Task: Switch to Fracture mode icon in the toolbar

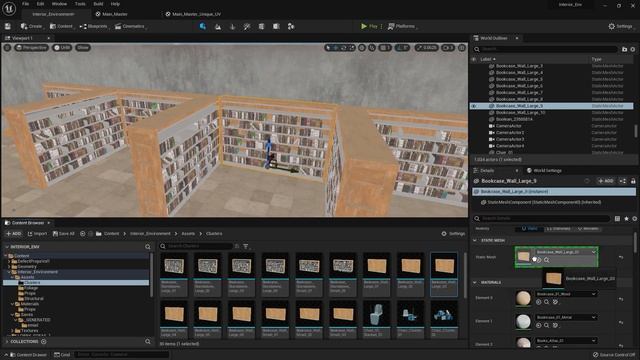Action: [276, 27]
